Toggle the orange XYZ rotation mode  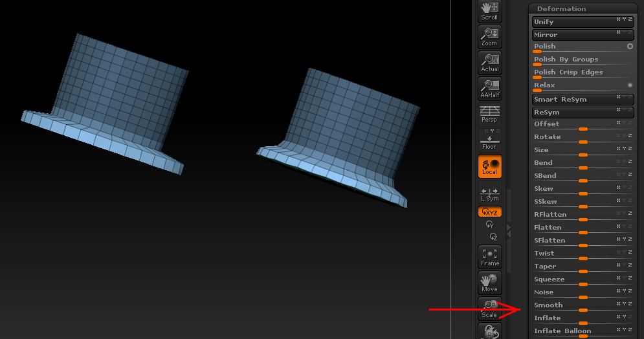pyautogui.click(x=489, y=212)
